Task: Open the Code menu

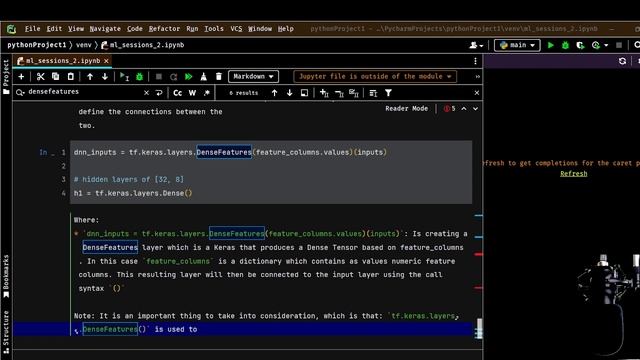Action: coord(135,29)
